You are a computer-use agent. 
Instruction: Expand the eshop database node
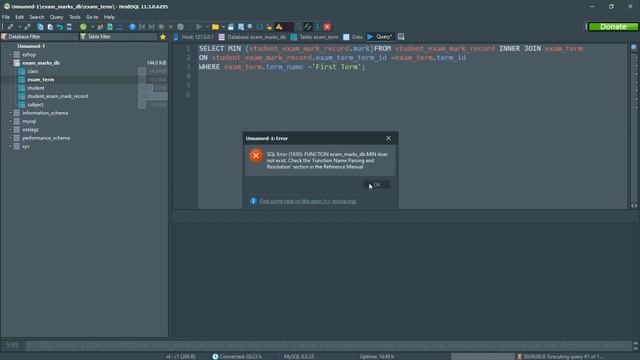pos(11,54)
